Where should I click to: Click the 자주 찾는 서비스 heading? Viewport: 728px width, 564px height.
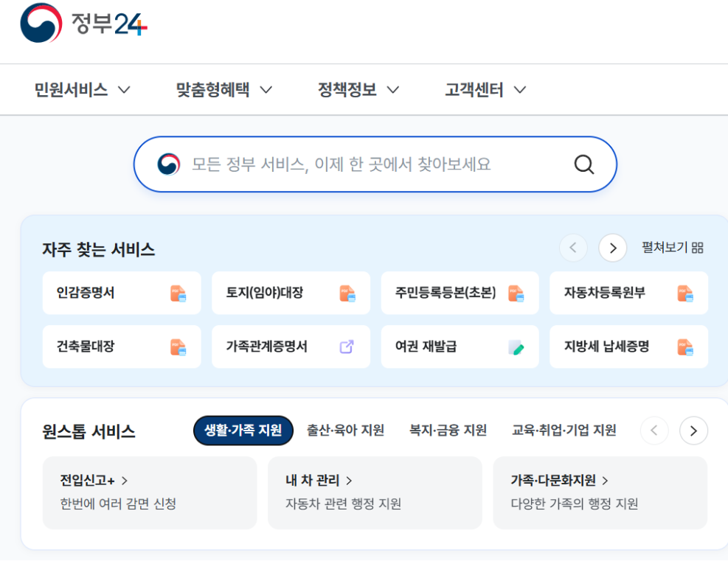pos(98,250)
